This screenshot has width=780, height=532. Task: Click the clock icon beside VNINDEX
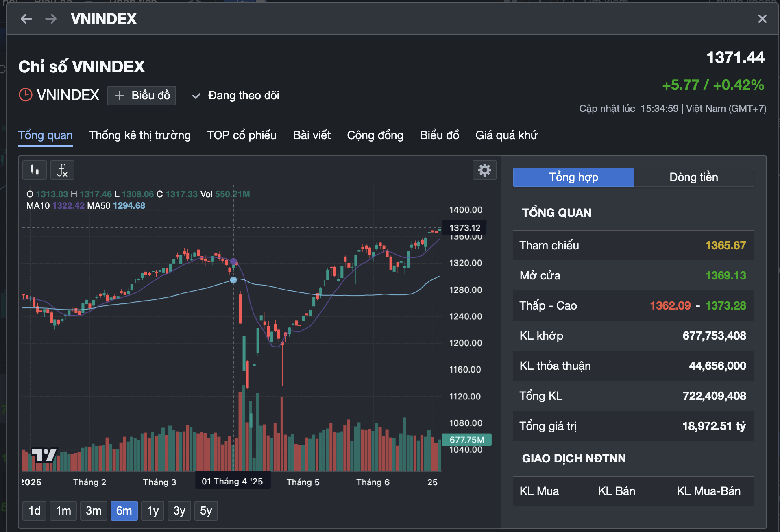[25, 95]
